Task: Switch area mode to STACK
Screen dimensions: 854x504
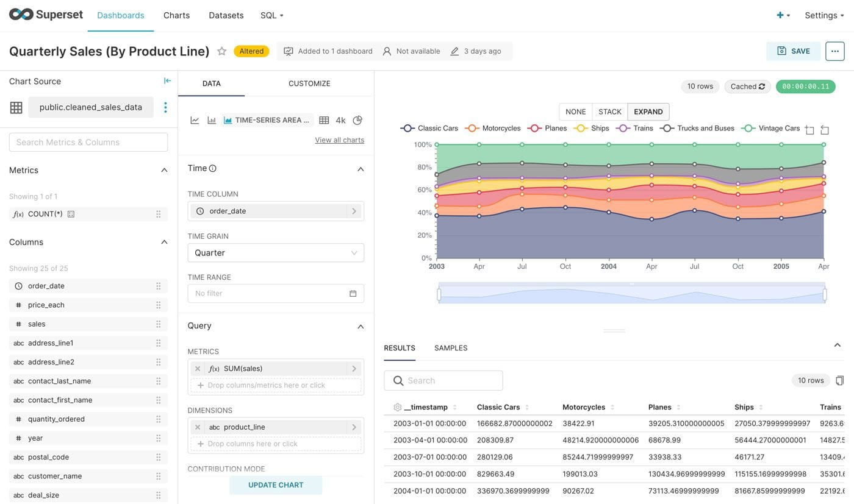Action: click(x=609, y=112)
